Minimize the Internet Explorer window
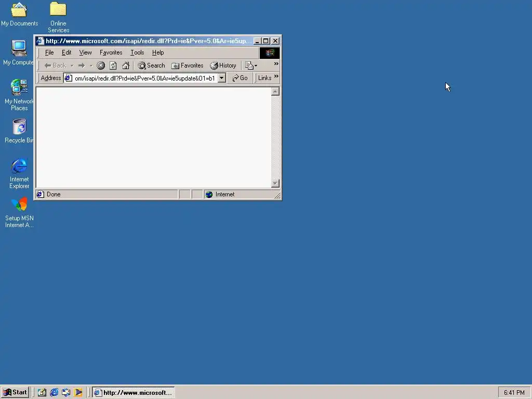The width and height of the screenshot is (532, 399). [x=257, y=41]
